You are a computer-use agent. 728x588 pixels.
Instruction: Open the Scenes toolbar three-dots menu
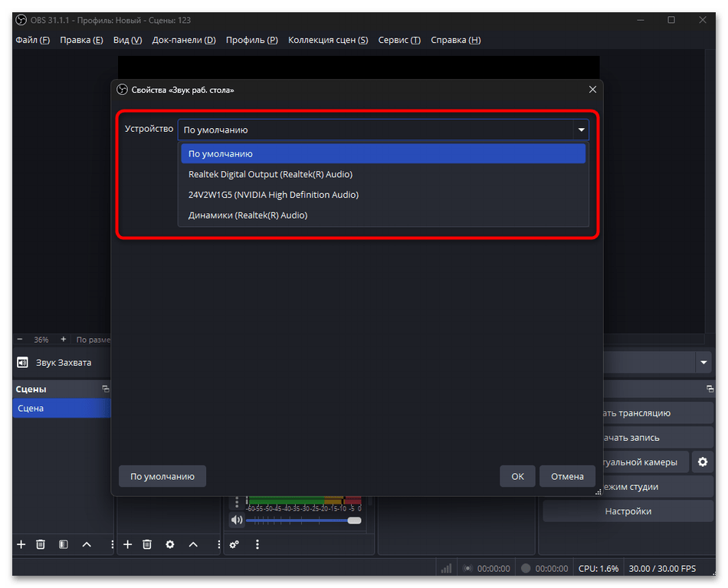click(112, 544)
